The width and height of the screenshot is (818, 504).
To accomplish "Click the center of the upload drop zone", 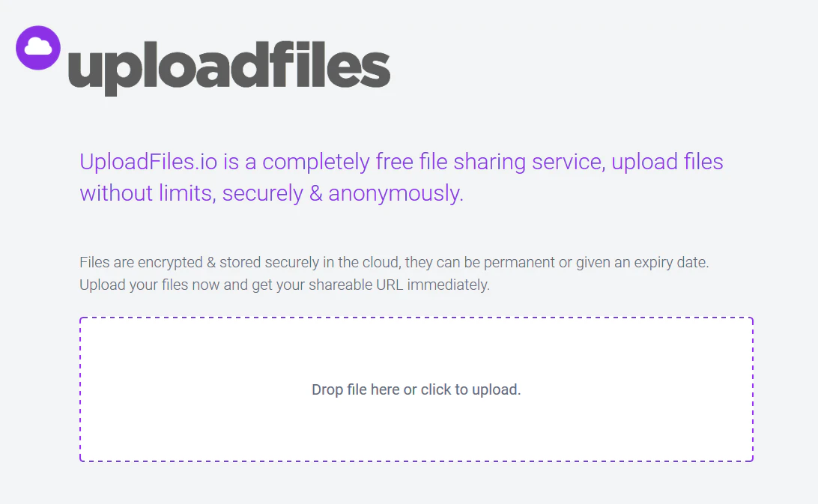I will (416, 388).
